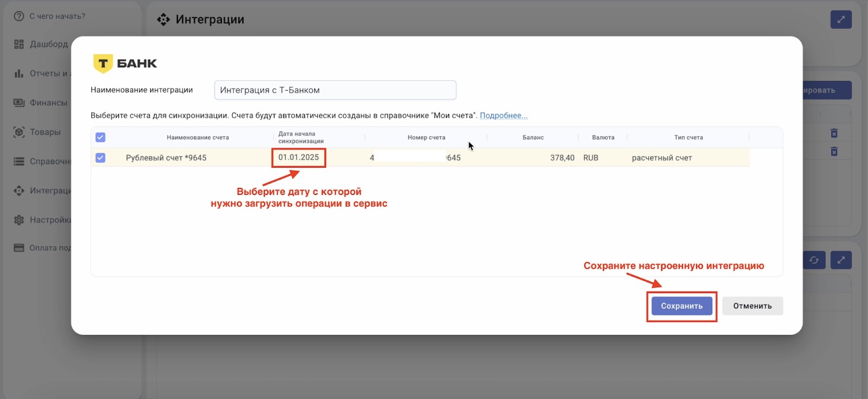Viewport: 868px width, 399px height.
Task: Open the Настройки gear icon
Action: pyautogui.click(x=19, y=220)
